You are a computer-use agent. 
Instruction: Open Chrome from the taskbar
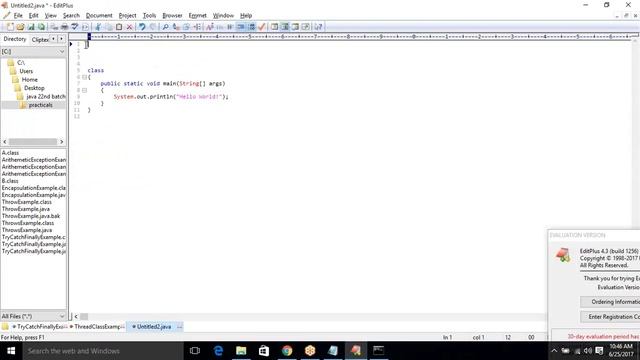coord(287,351)
